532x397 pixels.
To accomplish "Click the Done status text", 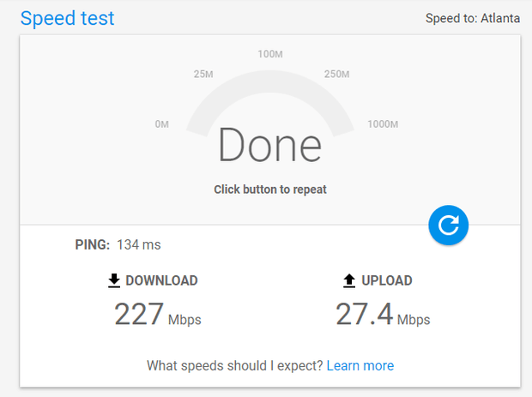I will pos(269,145).
